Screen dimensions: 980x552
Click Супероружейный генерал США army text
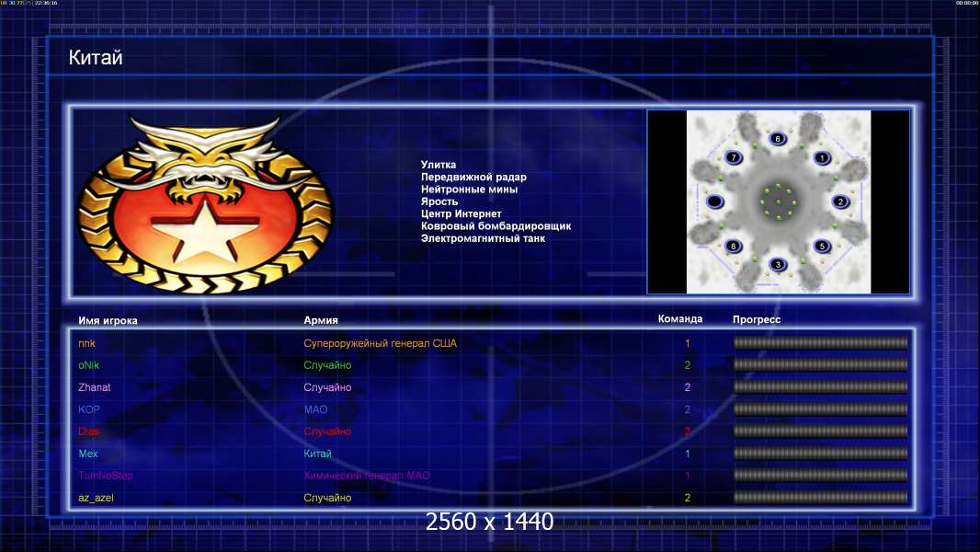(x=380, y=343)
